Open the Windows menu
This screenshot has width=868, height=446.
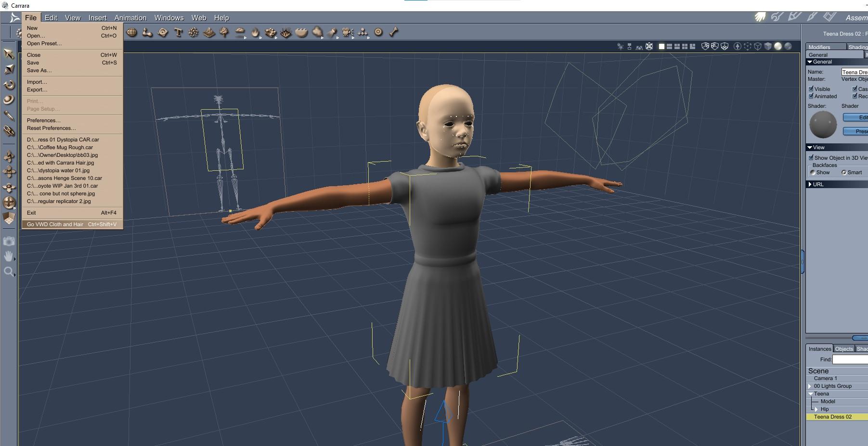[169, 18]
